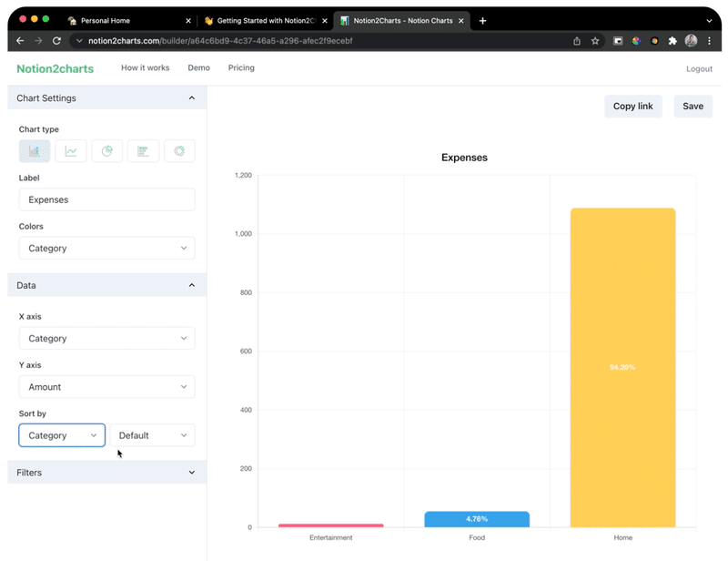Select the pie chart type icon
The width and height of the screenshot is (728, 561).
[106, 151]
